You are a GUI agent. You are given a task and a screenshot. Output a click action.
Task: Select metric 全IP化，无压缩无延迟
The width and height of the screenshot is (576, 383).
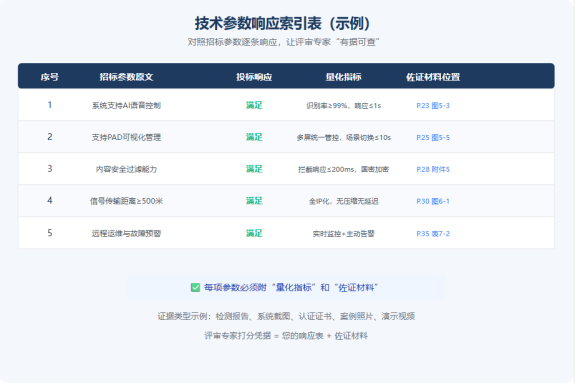343,201
